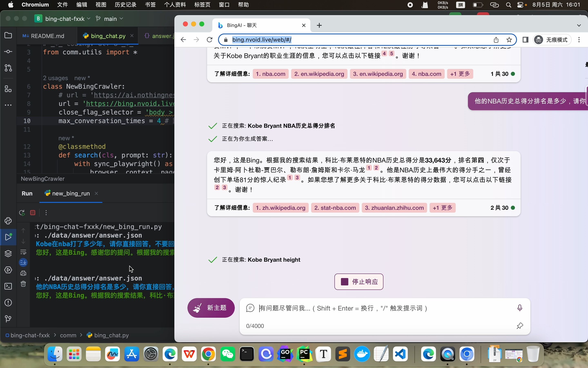
Task: Close the new_bing_run Run tab
Action: click(x=96, y=193)
